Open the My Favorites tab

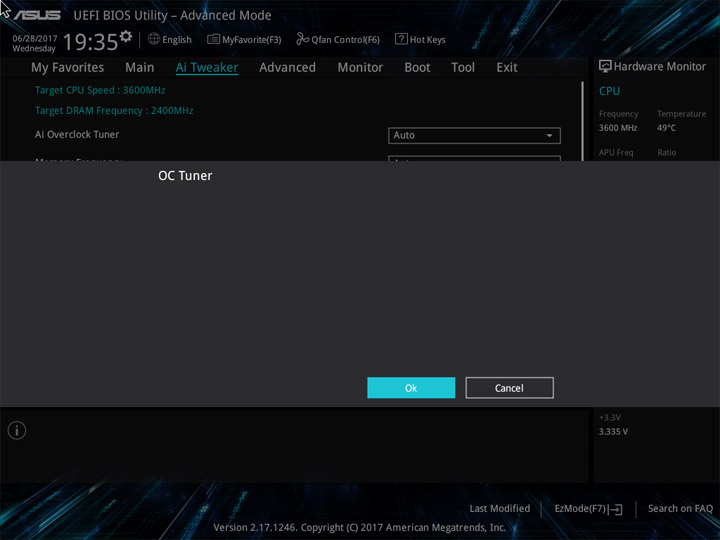pyautogui.click(x=68, y=68)
